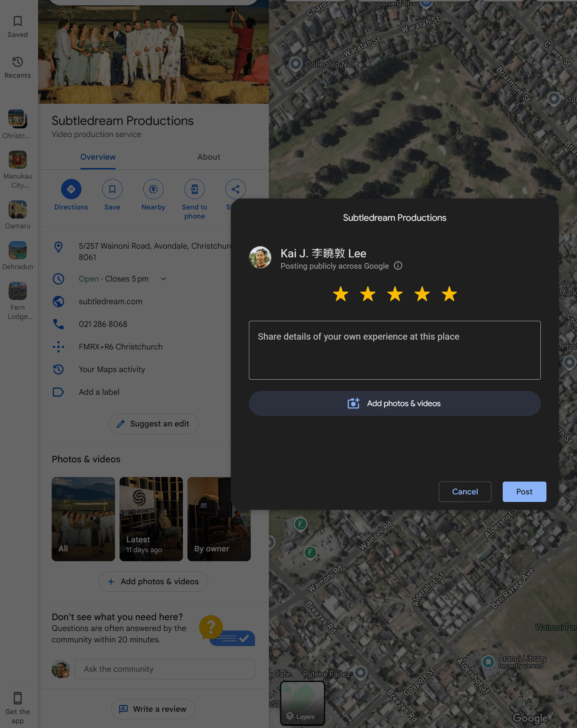Copy plus code FMRX+R6 Christchurch
Image resolution: width=577 pixels, height=728 pixels.
click(x=121, y=347)
